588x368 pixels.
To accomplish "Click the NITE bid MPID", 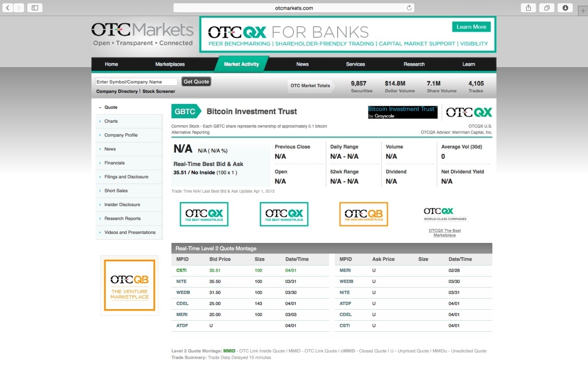I will [x=181, y=282].
